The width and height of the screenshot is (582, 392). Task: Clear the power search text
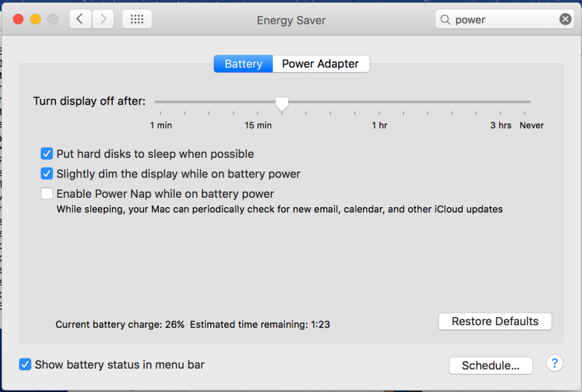point(565,19)
